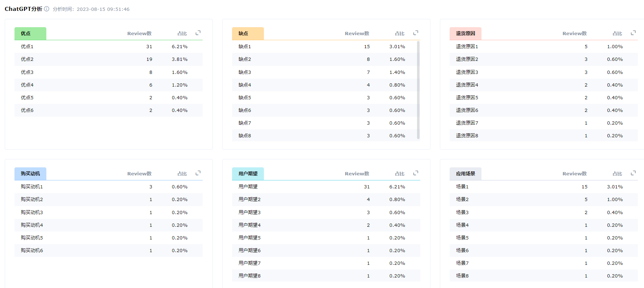Select the green 优点 tab label

point(30,33)
